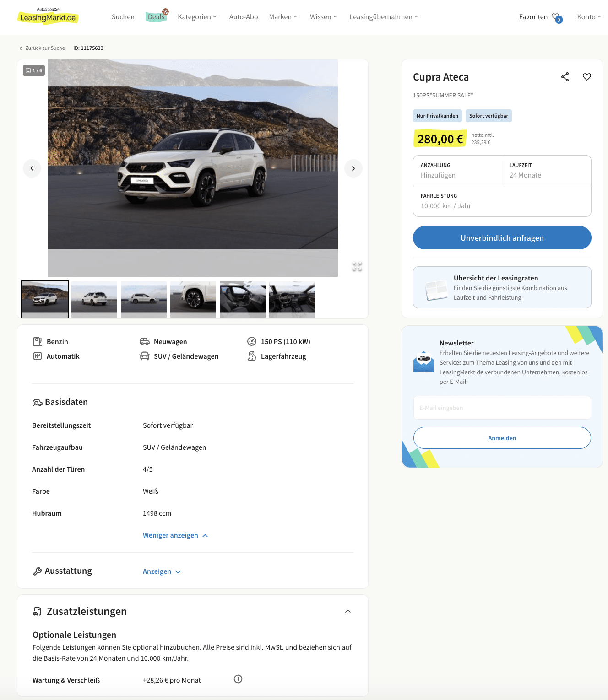
Task: Show previous car photo arrow
Action: [x=32, y=168]
